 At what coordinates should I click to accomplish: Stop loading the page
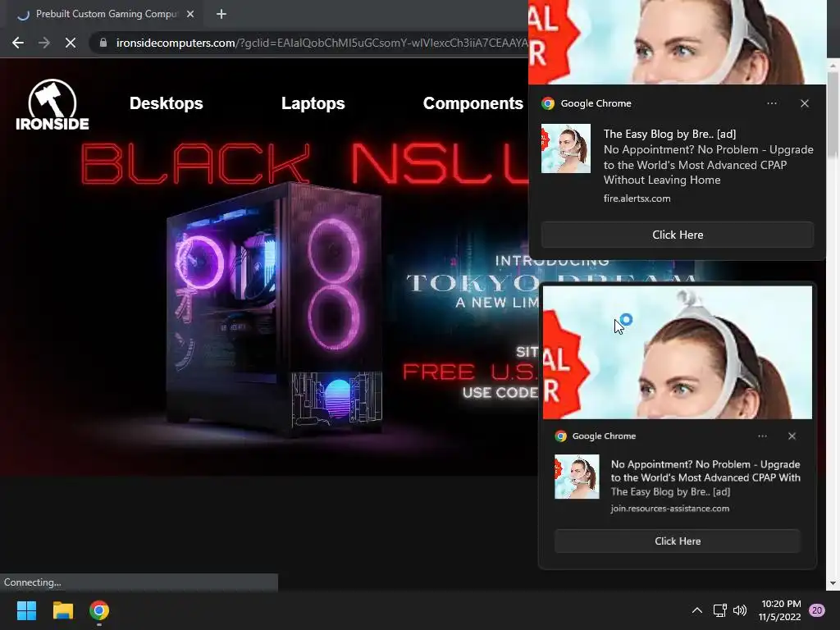71,43
